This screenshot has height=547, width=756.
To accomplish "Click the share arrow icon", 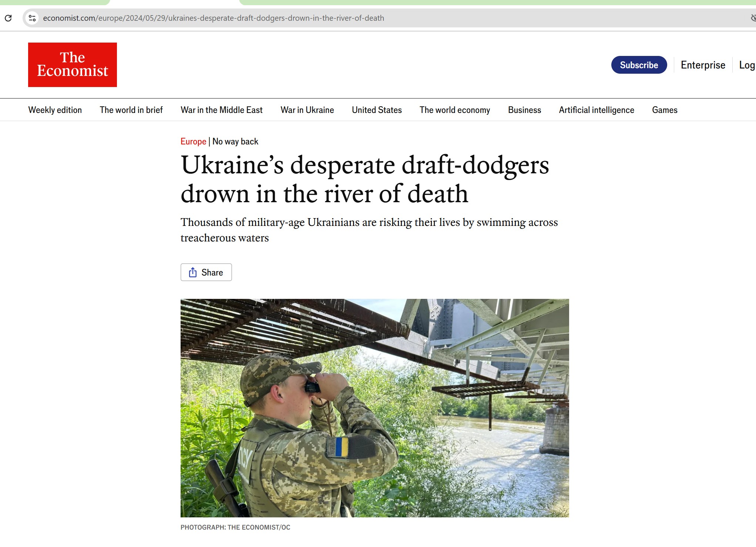I will [x=193, y=273].
